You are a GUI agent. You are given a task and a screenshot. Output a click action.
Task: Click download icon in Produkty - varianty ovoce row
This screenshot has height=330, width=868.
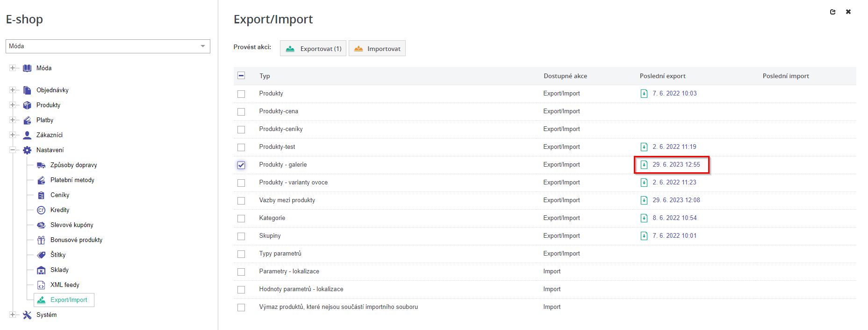coord(644,183)
